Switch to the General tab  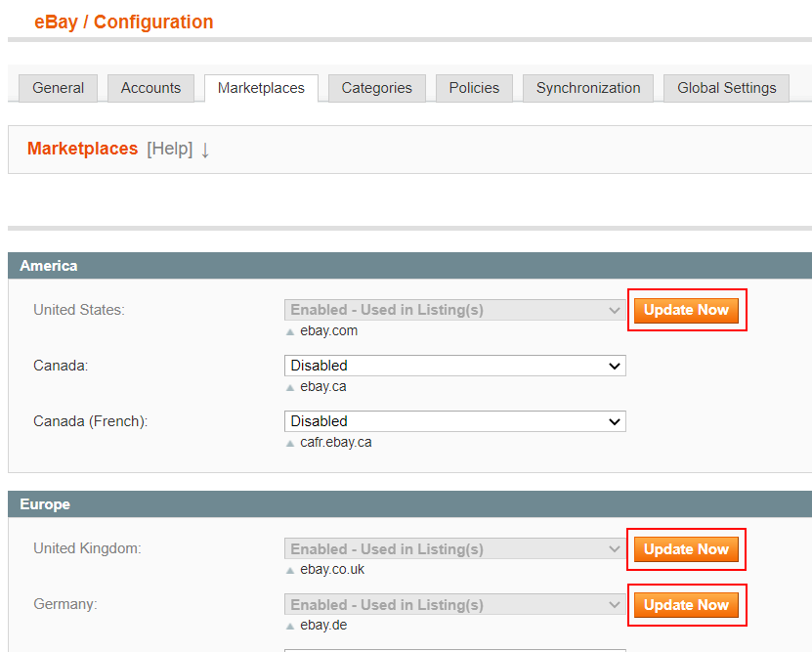coord(59,88)
